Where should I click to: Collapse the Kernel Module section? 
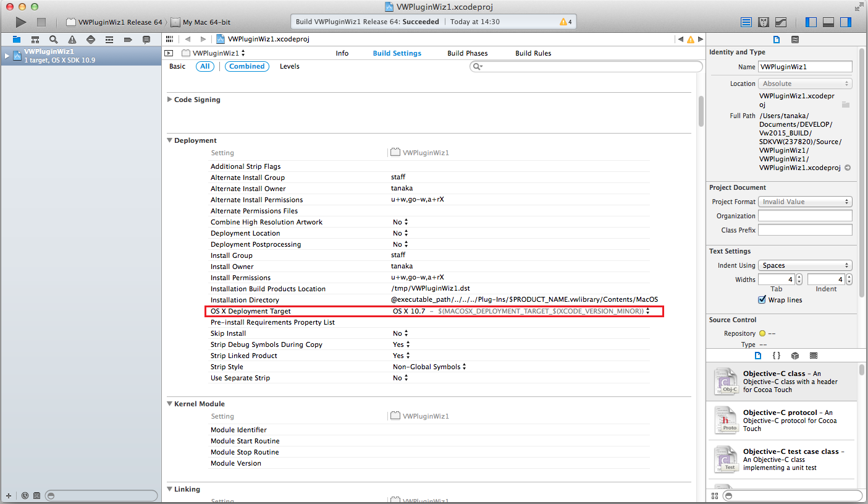click(170, 404)
